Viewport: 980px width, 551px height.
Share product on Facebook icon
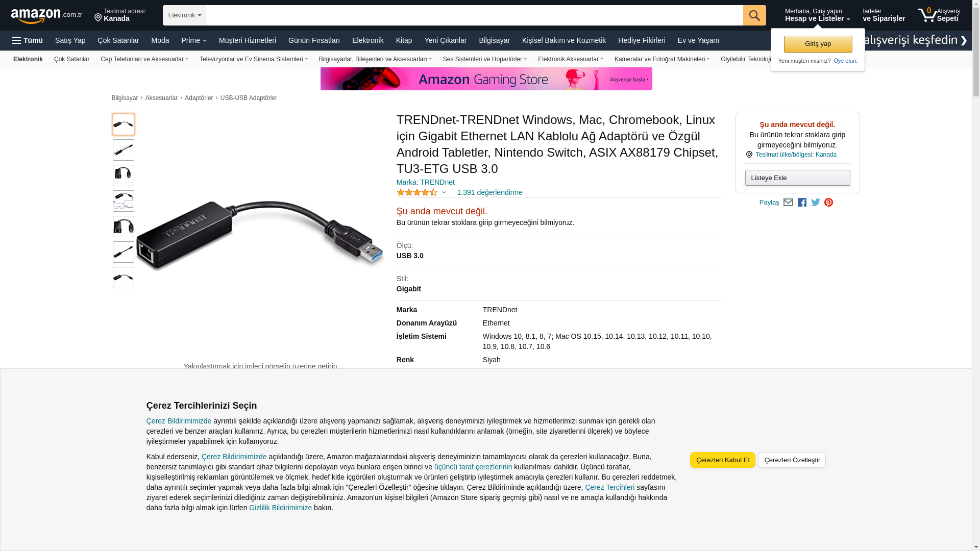pyautogui.click(x=802, y=203)
